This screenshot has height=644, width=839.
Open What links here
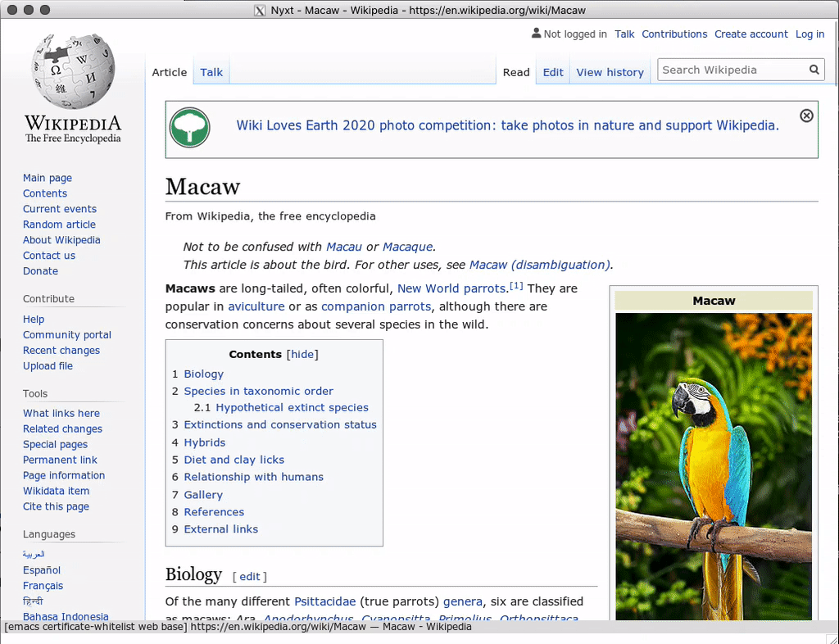[61, 414]
